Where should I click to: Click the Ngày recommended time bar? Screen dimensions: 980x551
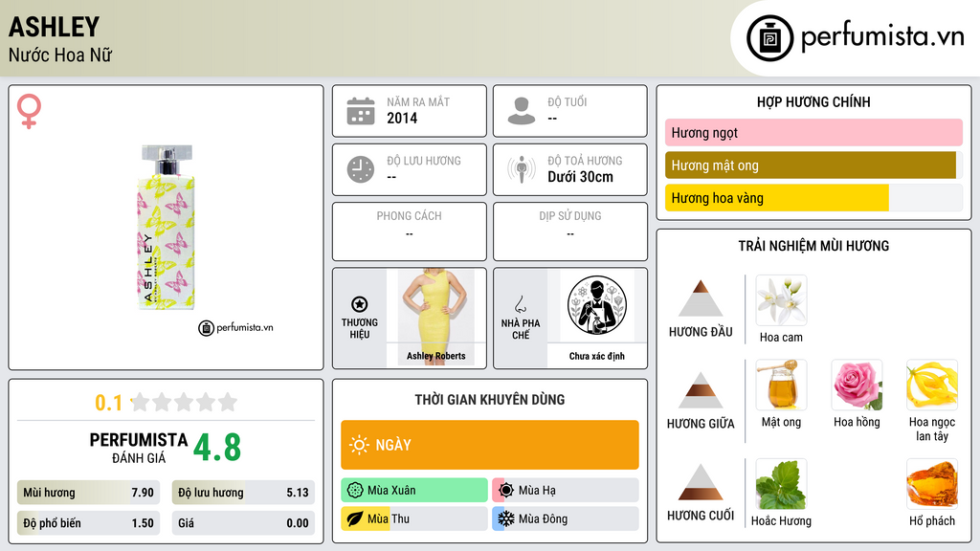pos(489,445)
